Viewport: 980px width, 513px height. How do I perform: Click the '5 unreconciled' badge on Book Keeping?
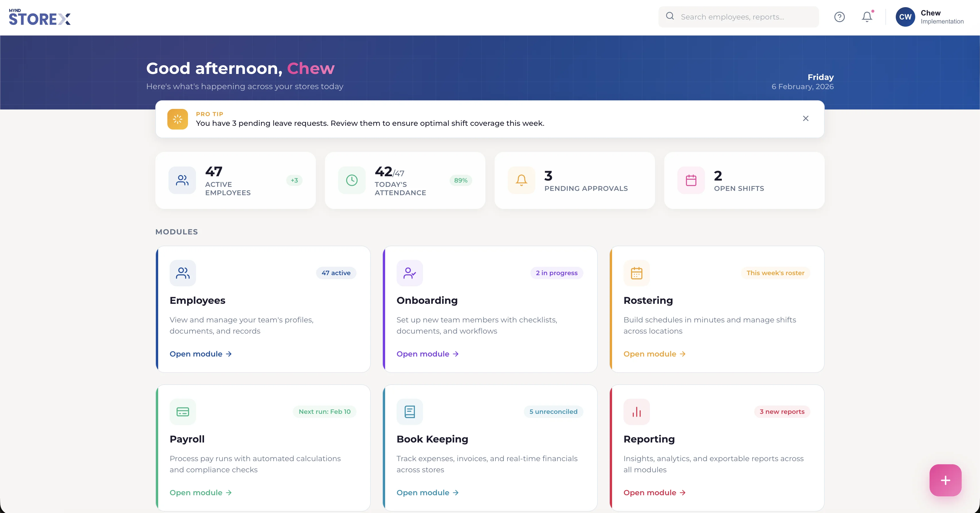coord(554,411)
